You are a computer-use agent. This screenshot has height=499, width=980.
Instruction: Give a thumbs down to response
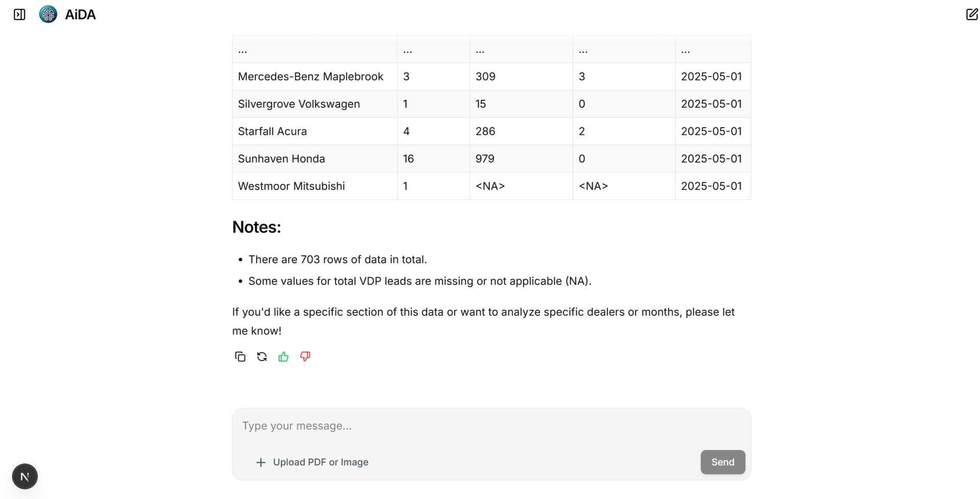tap(305, 357)
